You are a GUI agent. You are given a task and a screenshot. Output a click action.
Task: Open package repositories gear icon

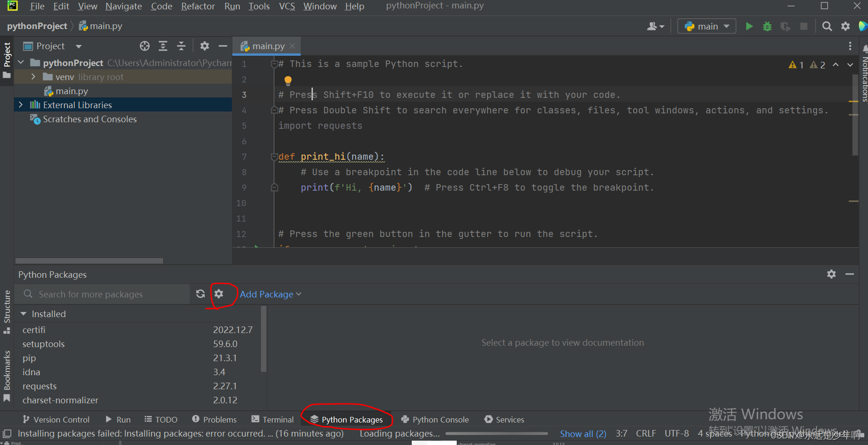point(219,294)
